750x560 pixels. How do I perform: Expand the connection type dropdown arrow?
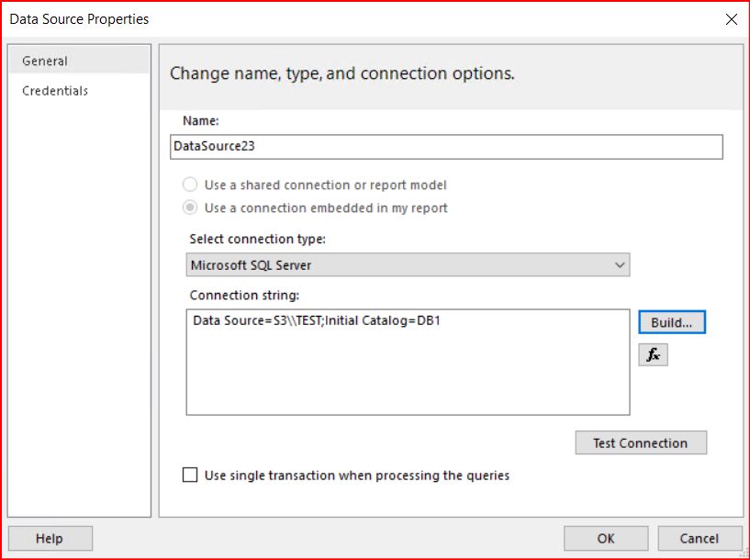click(x=619, y=265)
